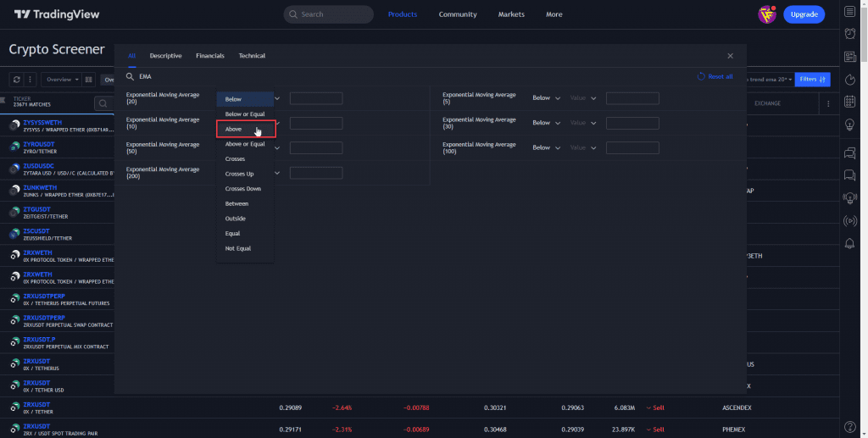868x438 pixels.
Task: Select the All filter tab
Action: [131, 56]
